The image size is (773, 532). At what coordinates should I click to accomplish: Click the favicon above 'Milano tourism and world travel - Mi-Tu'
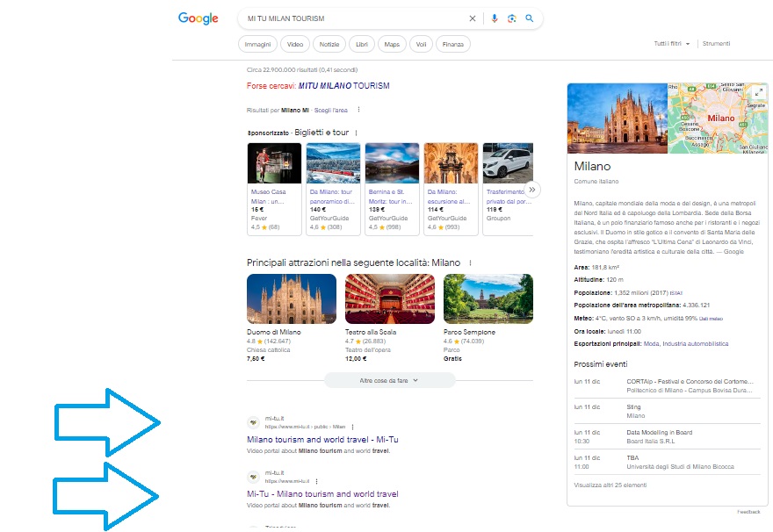(253, 422)
